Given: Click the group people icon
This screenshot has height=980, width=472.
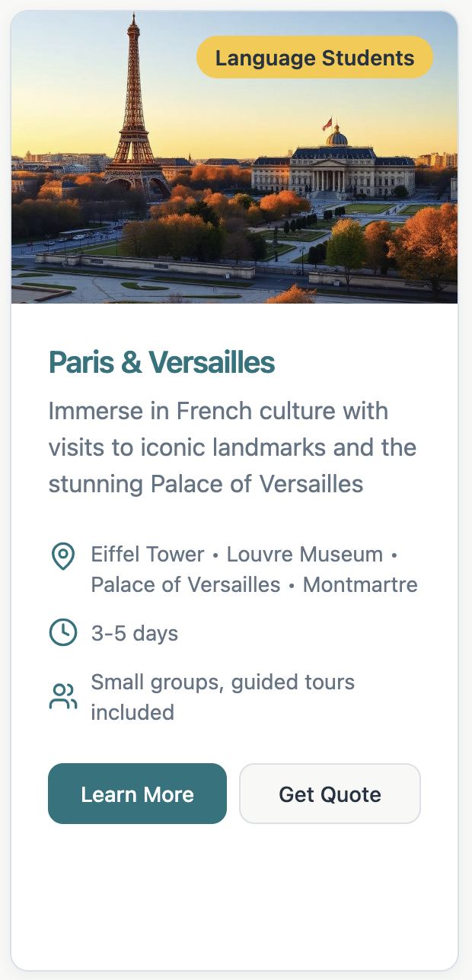Looking at the screenshot, I should pos(62,696).
